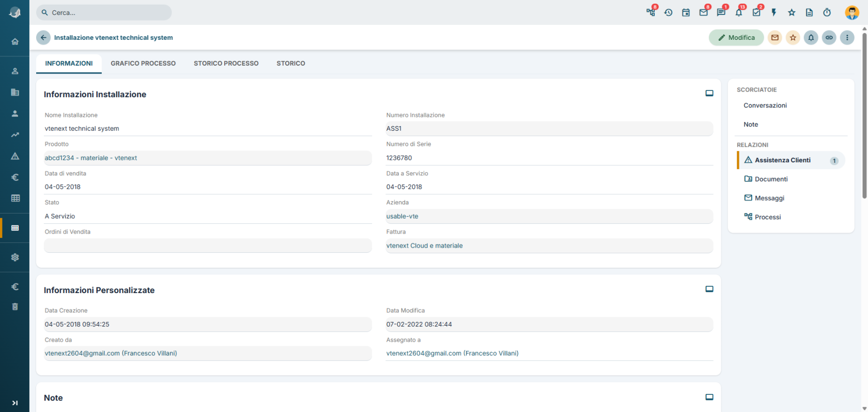The width and height of the screenshot is (868, 412).
Task: Open user avatar profile menu
Action: pos(851,12)
